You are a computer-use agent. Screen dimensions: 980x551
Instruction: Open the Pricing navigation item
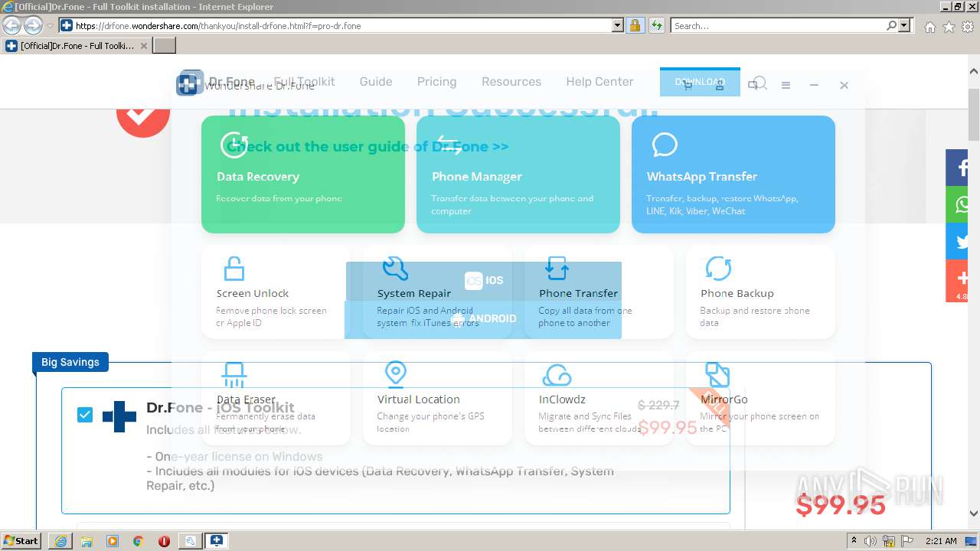click(x=436, y=81)
